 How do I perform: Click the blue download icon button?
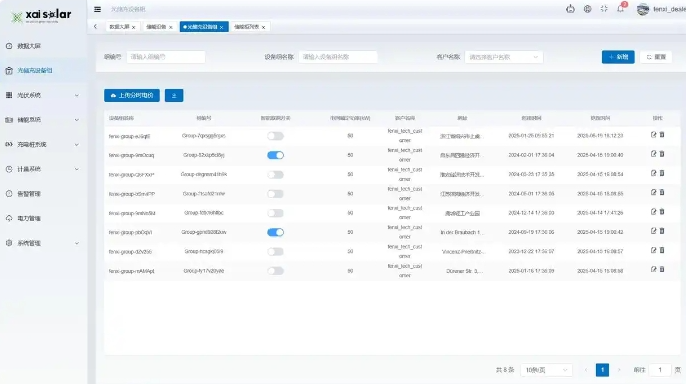pos(174,95)
